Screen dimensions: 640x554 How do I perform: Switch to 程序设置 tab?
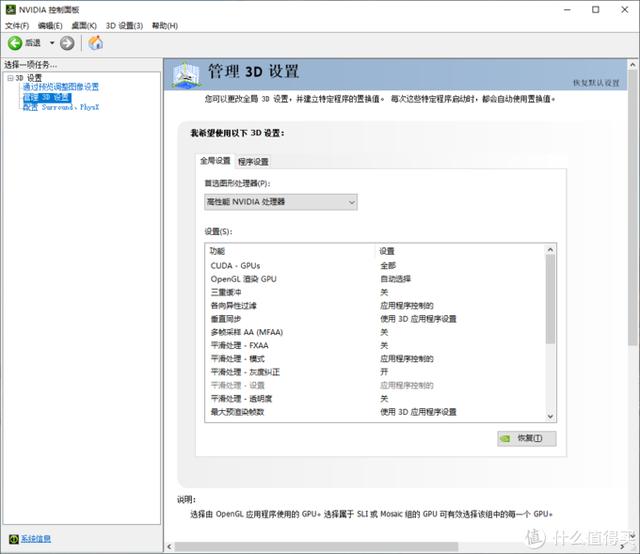253,162
